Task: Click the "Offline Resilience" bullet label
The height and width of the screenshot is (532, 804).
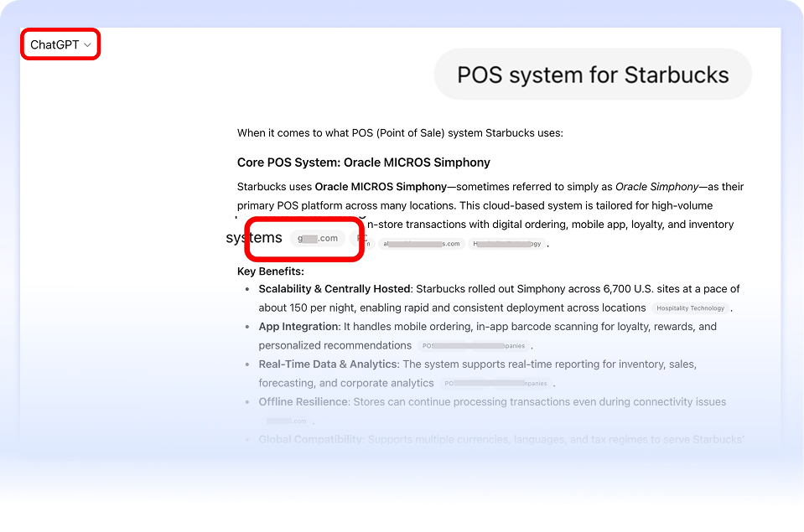Action: [x=303, y=402]
